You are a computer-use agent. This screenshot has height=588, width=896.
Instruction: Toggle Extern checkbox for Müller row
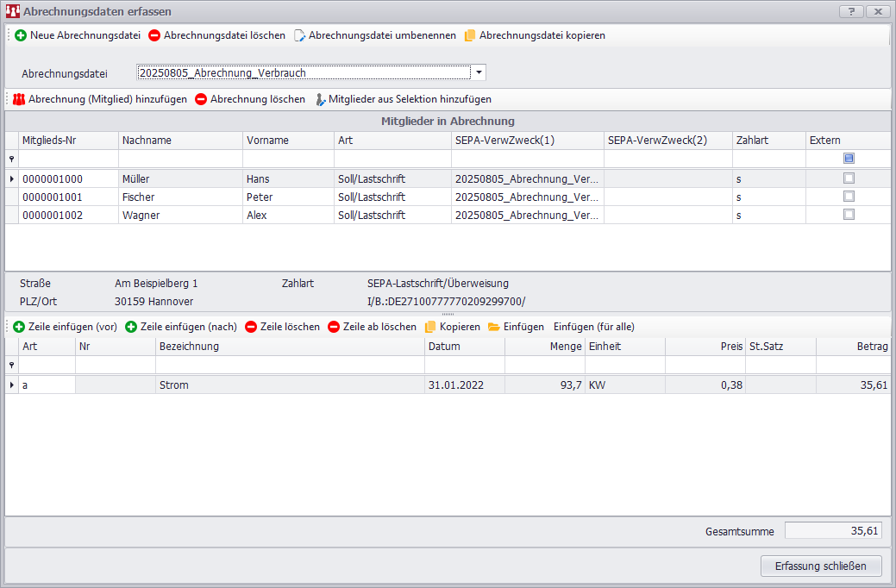click(x=849, y=178)
